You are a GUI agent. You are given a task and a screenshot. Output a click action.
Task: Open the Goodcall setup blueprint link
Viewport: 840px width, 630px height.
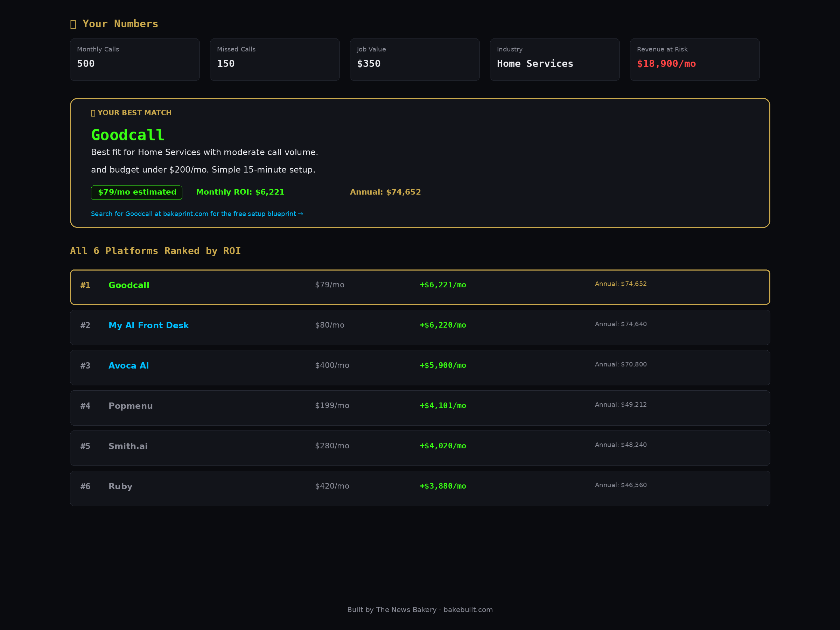[197, 214]
